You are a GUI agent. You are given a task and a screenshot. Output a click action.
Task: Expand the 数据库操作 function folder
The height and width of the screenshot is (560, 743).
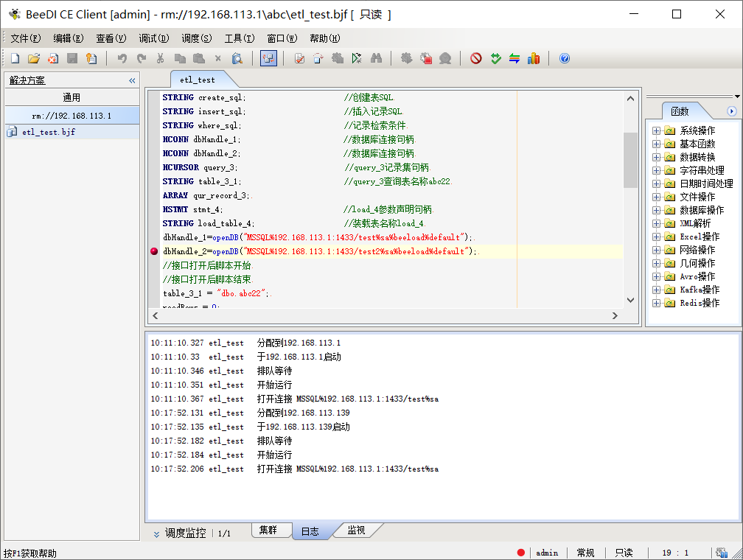(656, 210)
